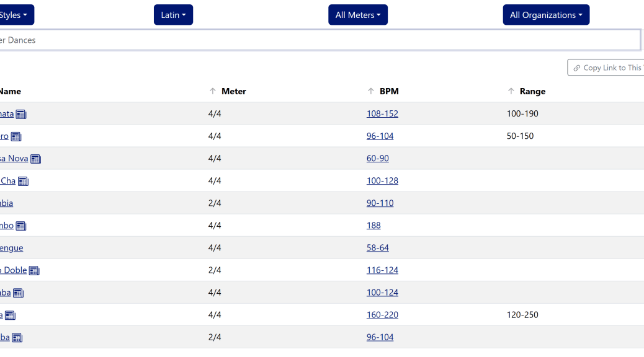
Task: Follow the 100-128 BPM link
Action: [x=382, y=180]
